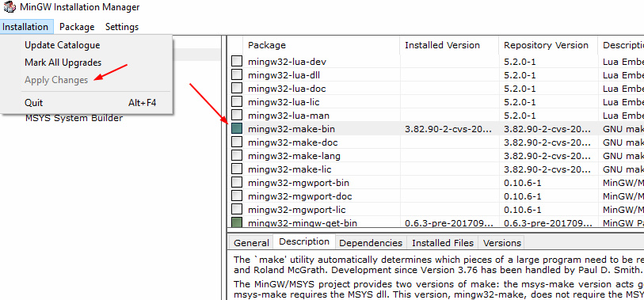This screenshot has height=300, width=644.
Task: Select Mark All Upgrades menu entry
Action: click(63, 63)
